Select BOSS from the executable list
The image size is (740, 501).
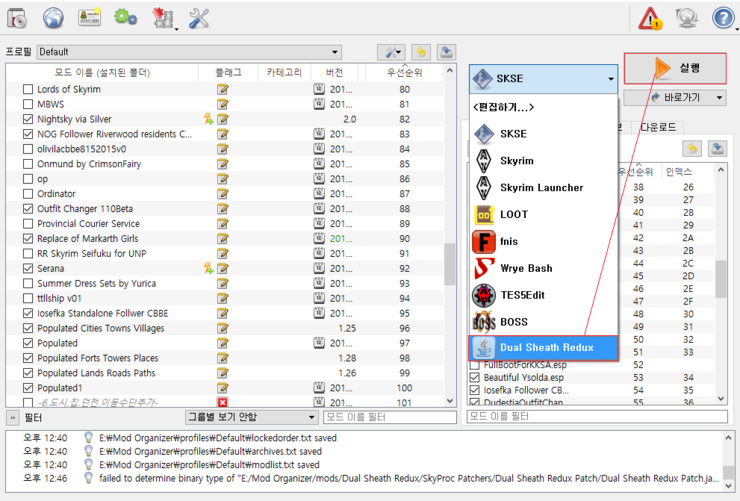(x=544, y=322)
